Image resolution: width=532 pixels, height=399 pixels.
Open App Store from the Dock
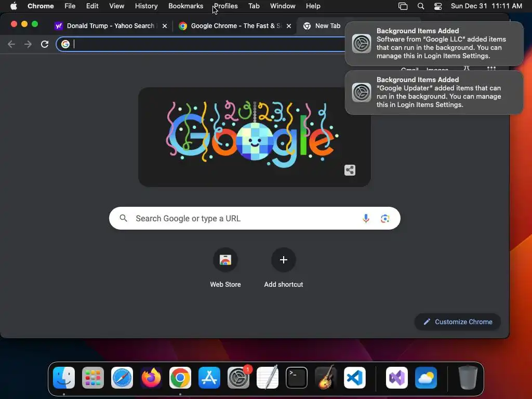[x=209, y=378]
